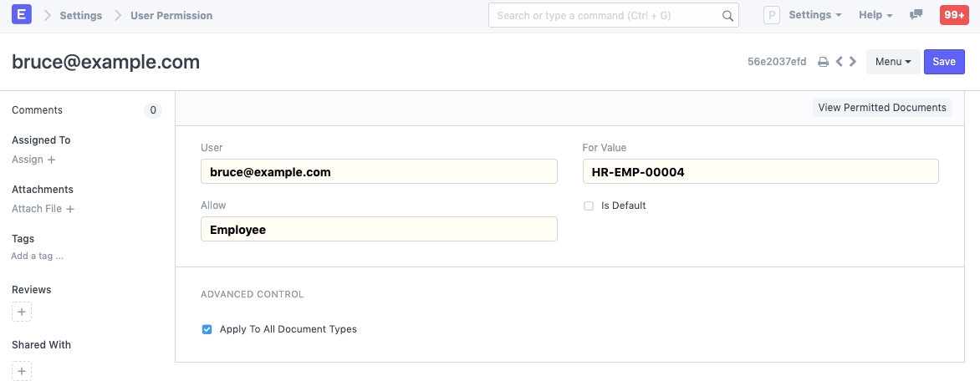Viewport: 980px width, 386px height.
Task: Open the Settings dropdown in navbar
Action: (x=815, y=15)
